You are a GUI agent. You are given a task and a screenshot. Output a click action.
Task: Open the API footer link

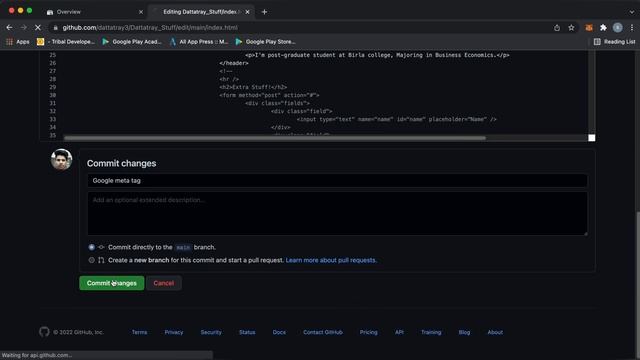pyautogui.click(x=399, y=332)
